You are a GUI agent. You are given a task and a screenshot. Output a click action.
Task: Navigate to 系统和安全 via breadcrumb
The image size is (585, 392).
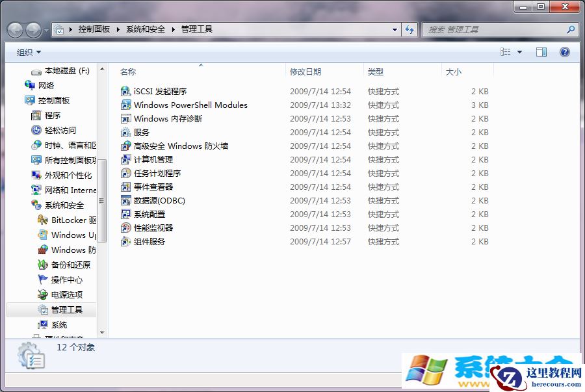click(142, 29)
